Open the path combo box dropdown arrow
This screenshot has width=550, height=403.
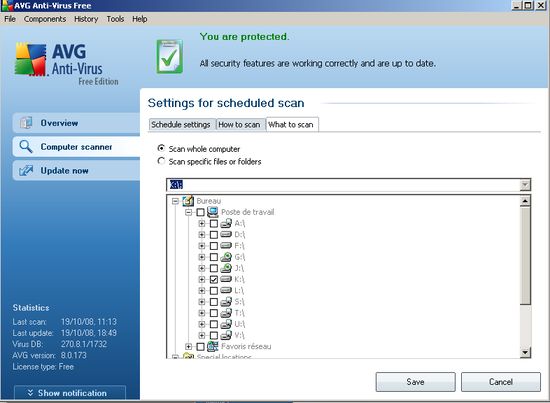(525, 184)
